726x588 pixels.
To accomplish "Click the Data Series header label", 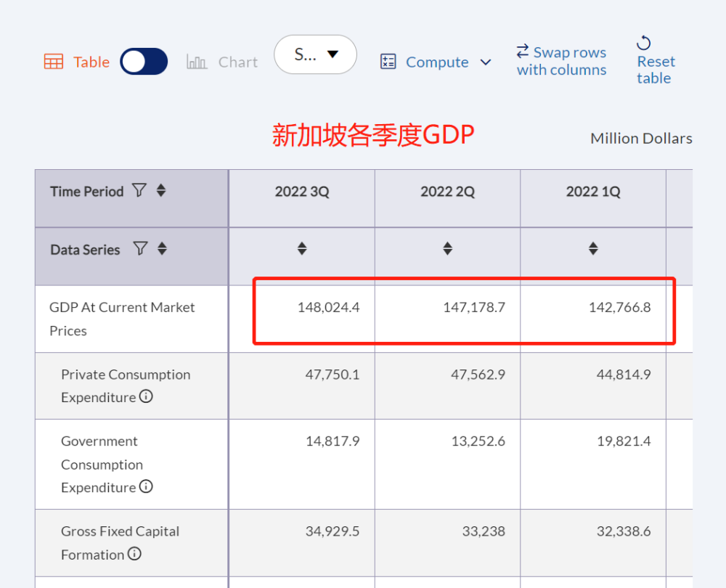I will (85, 250).
